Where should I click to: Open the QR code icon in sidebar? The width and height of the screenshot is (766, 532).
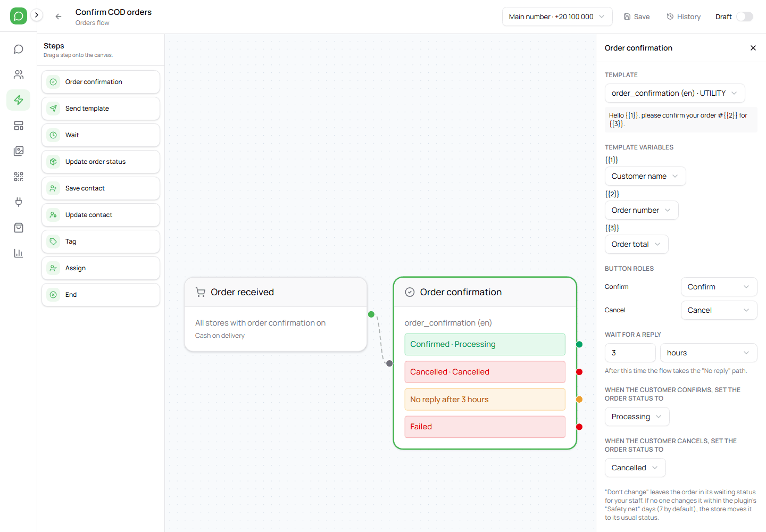click(19, 177)
